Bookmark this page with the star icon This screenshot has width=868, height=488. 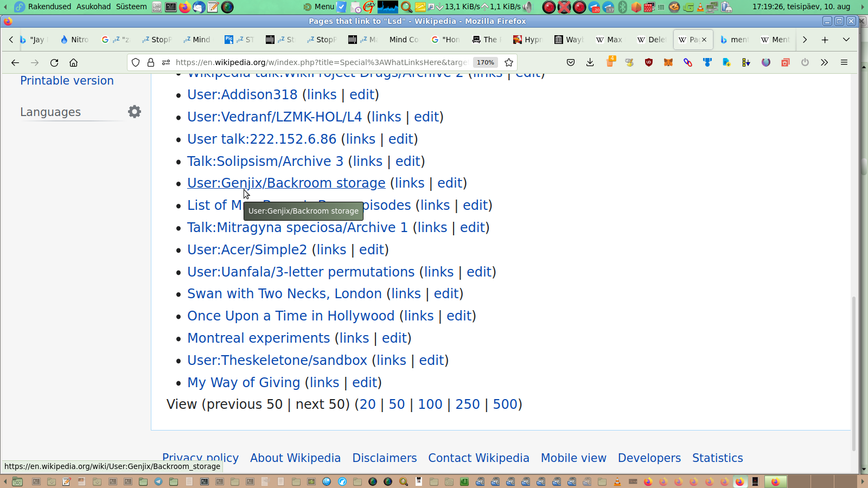509,62
